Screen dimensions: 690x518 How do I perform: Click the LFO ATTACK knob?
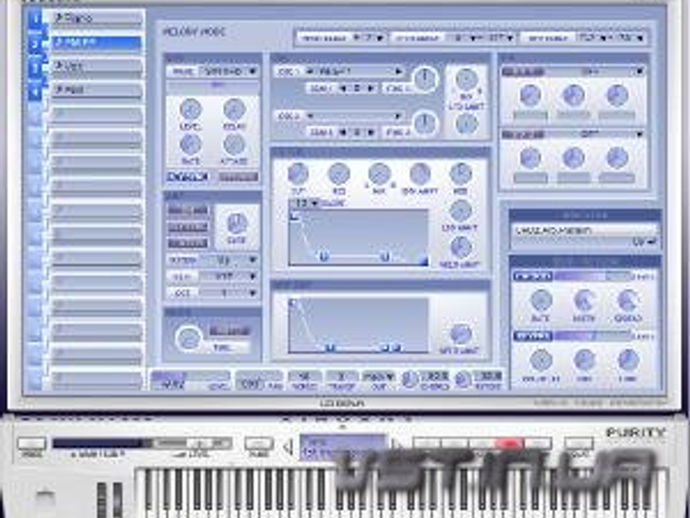click(234, 144)
